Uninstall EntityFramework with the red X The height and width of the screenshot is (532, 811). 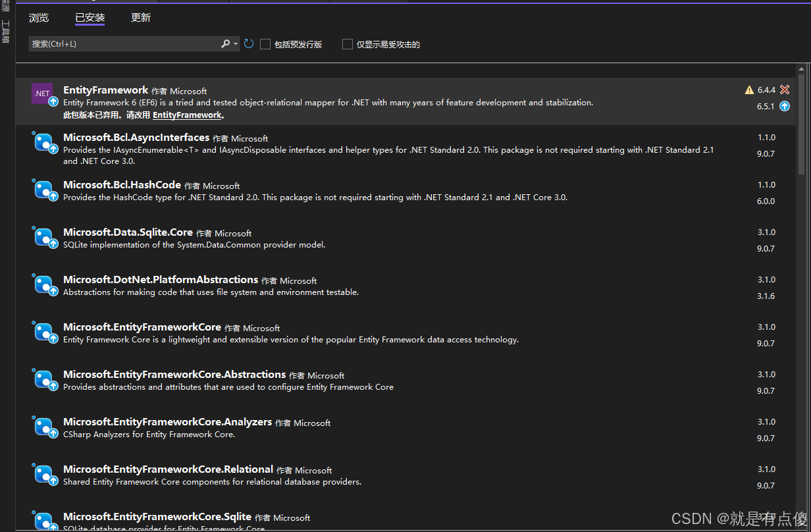click(785, 90)
